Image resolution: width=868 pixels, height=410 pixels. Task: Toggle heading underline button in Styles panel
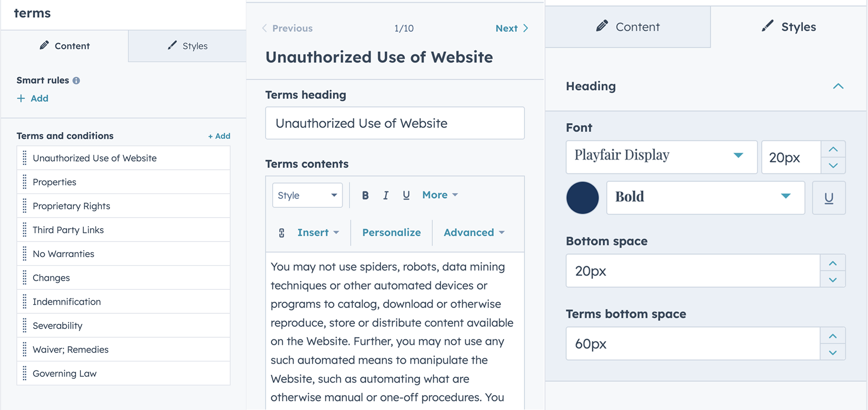(829, 198)
